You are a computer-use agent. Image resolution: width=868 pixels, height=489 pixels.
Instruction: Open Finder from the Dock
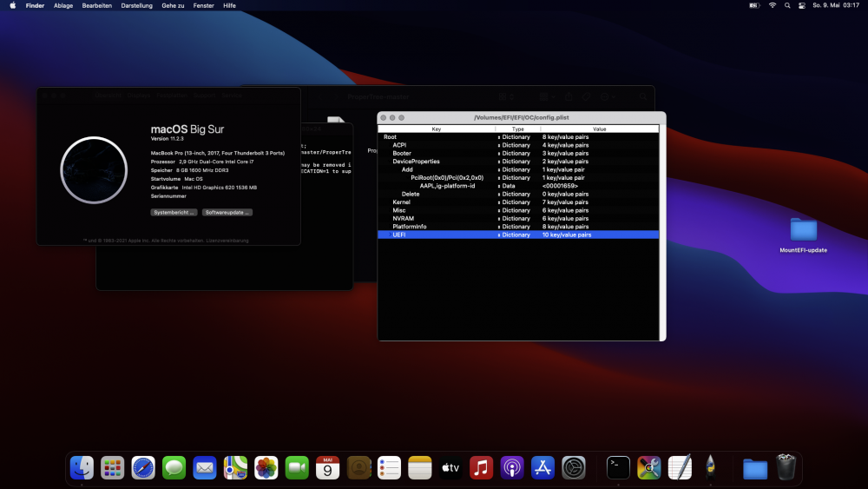(x=82, y=468)
